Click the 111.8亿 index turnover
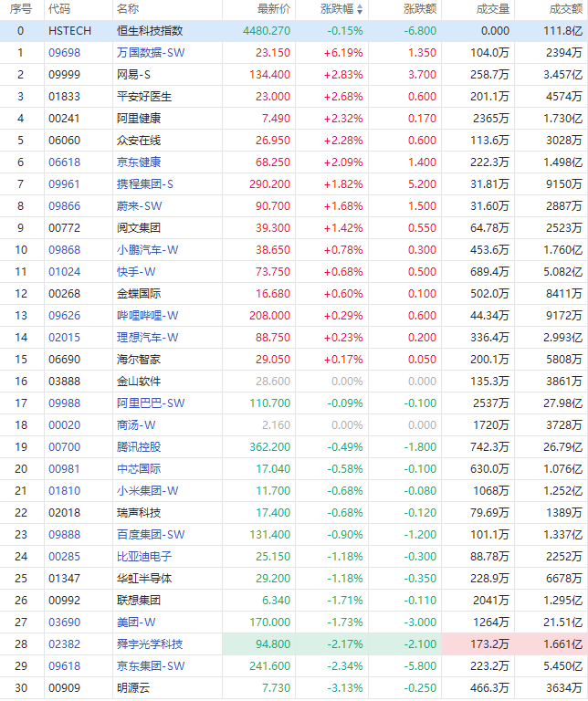This screenshot has width=588, height=701. coord(562,31)
